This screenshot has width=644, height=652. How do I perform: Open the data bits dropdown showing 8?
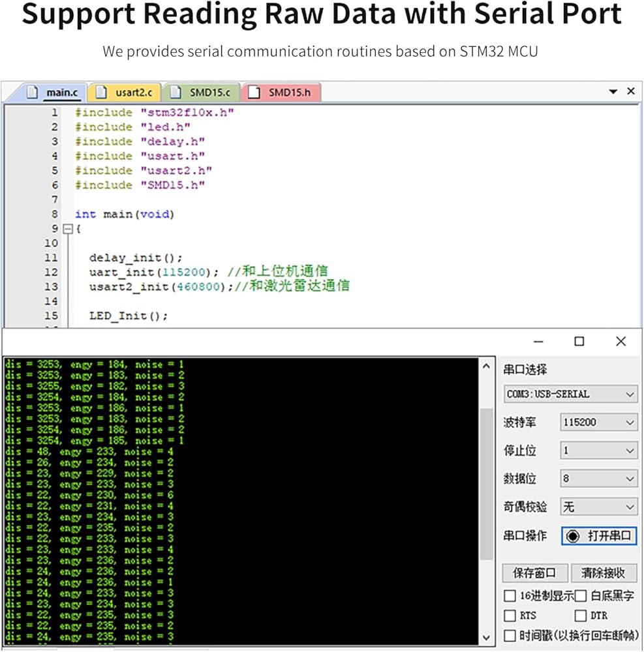click(598, 479)
